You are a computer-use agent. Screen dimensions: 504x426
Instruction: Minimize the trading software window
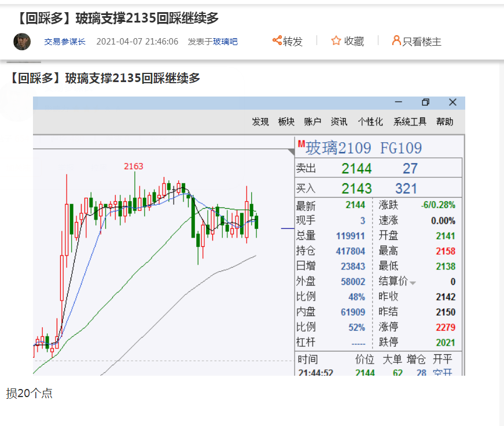click(398, 102)
